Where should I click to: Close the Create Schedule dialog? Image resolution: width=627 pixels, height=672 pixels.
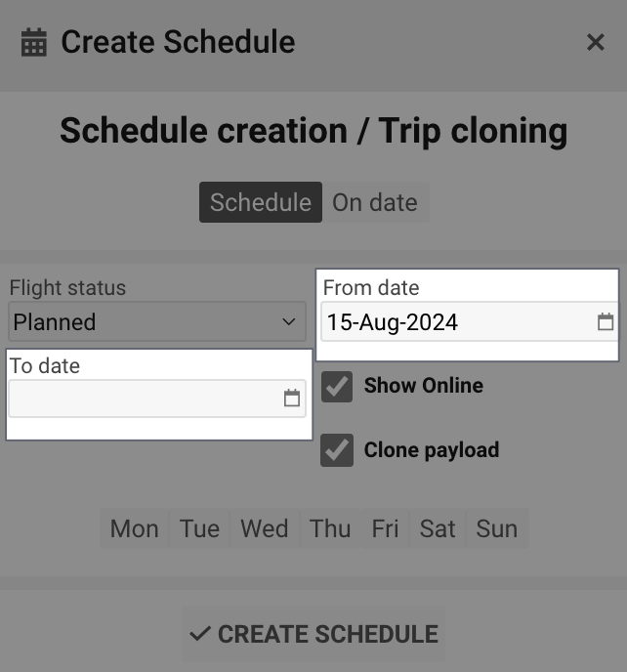click(x=595, y=42)
